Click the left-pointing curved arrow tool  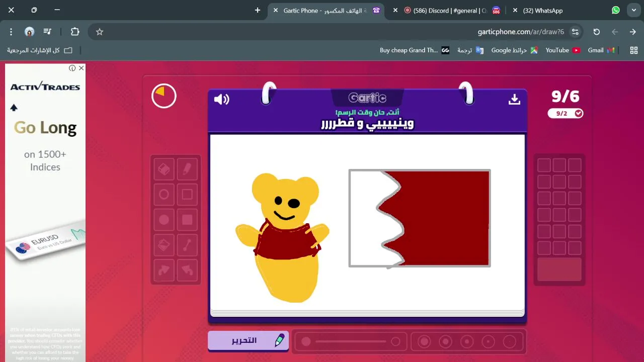187,270
